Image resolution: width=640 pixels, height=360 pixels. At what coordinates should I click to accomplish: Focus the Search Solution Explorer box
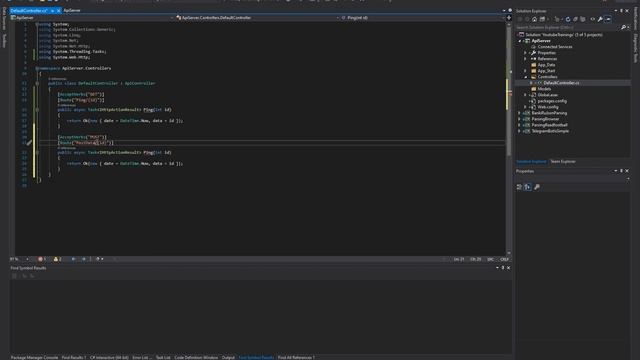pyautogui.click(x=568, y=27)
